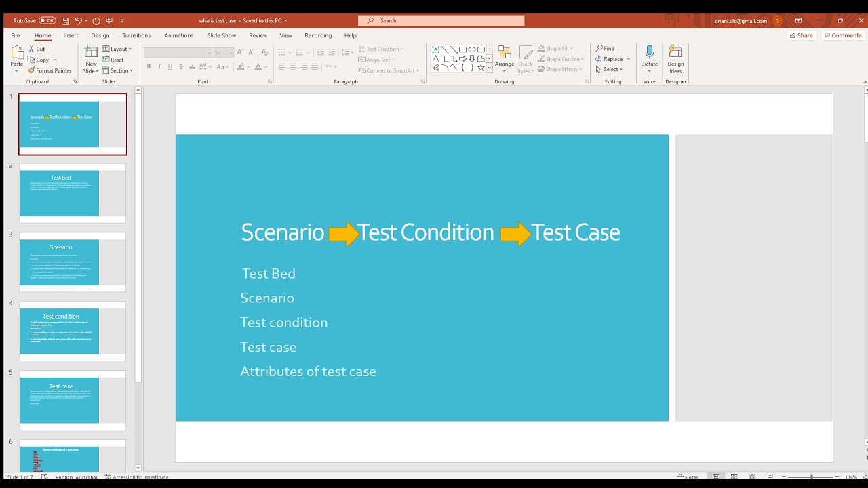
Task: Open the font name combo box
Action: click(x=178, y=52)
